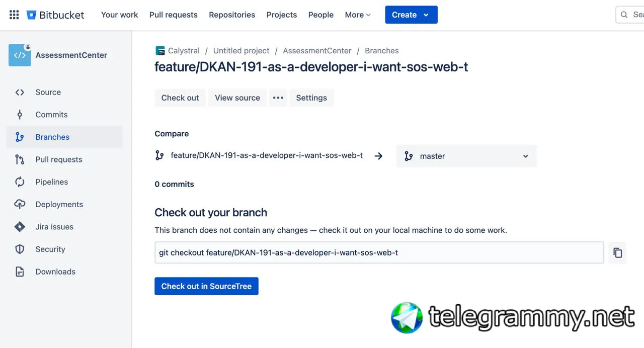
Task: Click branch icon inside master dropdown
Action: point(409,156)
